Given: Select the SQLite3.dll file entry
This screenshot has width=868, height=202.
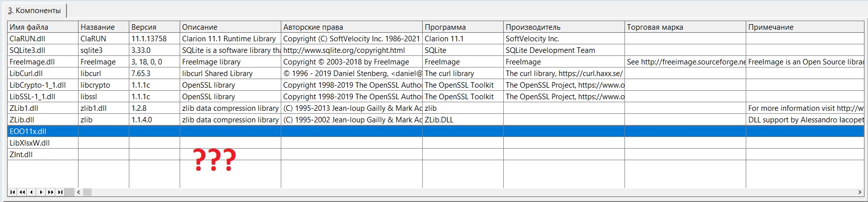Looking at the screenshot, I should click(27, 50).
